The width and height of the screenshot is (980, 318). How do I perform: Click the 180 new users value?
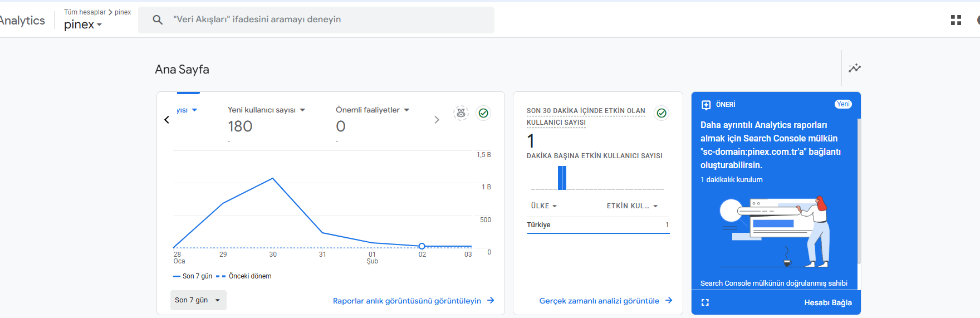240,126
